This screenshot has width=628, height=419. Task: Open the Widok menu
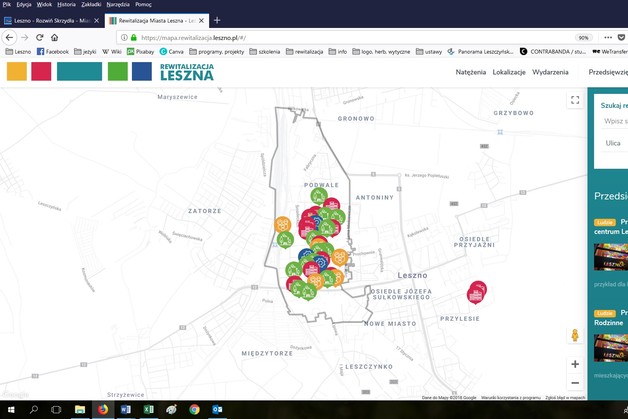tap(44, 4)
